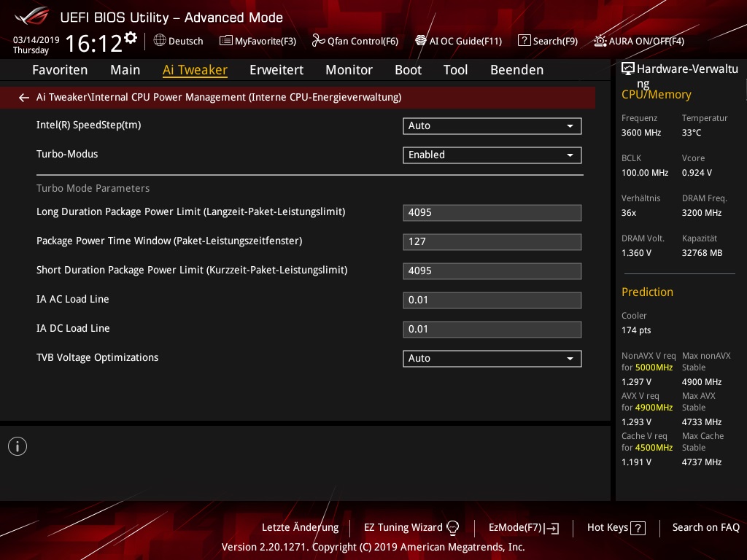Click the 0.924 V Vcore value
The width and height of the screenshot is (747, 560).
click(697, 173)
